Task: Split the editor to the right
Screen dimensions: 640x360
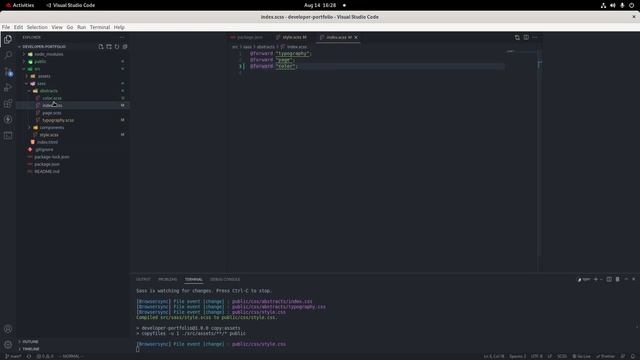Action: pyautogui.click(x=526, y=37)
